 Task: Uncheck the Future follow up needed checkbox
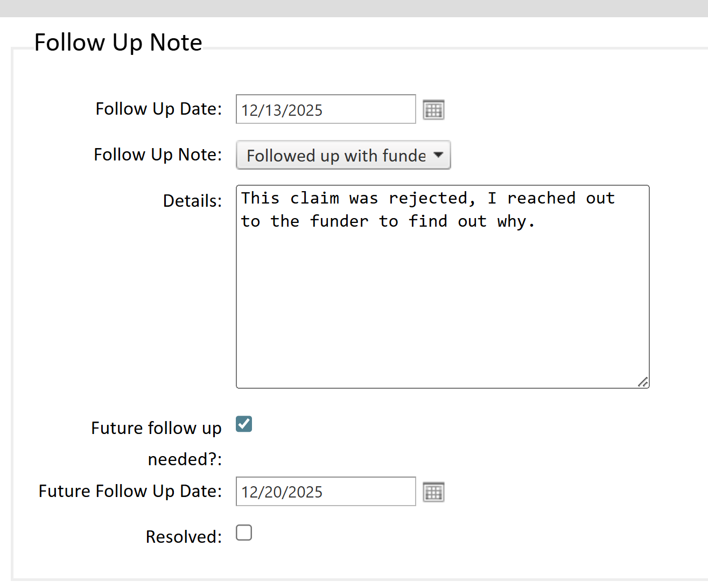click(244, 424)
